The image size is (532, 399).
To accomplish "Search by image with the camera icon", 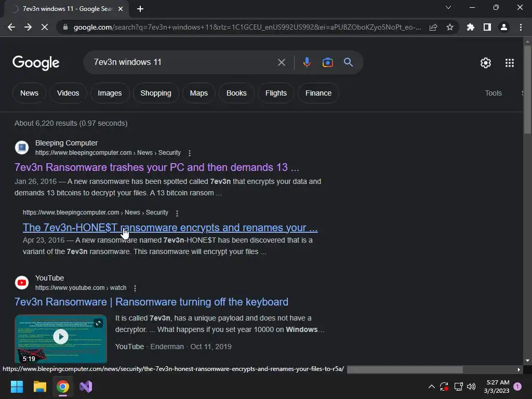I will pyautogui.click(x=327, y=62).
